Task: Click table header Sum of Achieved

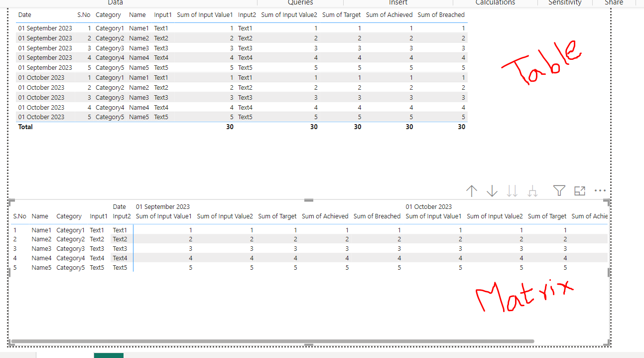Action: tap(389, 15)
